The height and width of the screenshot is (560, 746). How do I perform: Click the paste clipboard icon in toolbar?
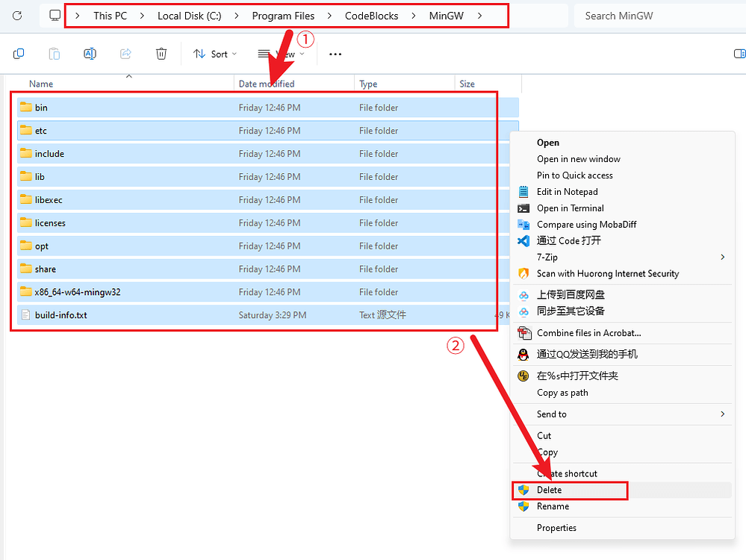coord(55,54)
